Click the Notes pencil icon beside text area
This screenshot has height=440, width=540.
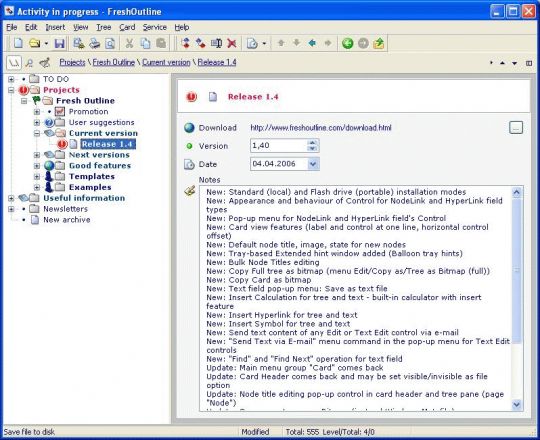click(190, 191)
